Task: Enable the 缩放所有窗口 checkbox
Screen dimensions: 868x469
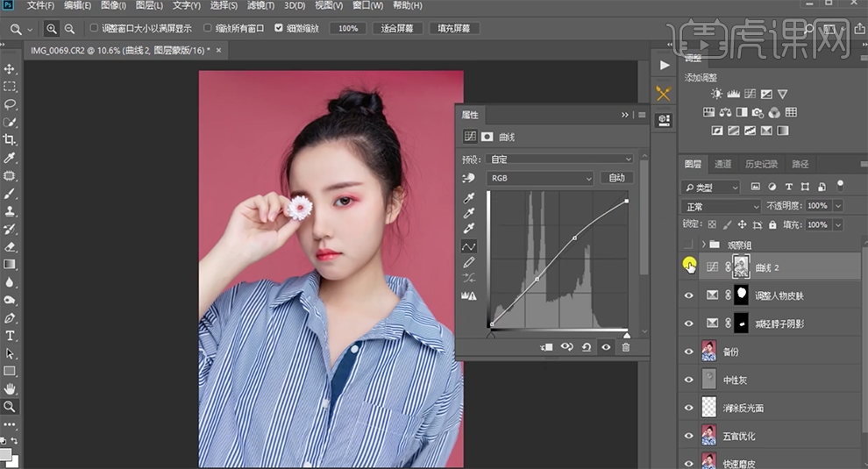Action: (208, 28)
